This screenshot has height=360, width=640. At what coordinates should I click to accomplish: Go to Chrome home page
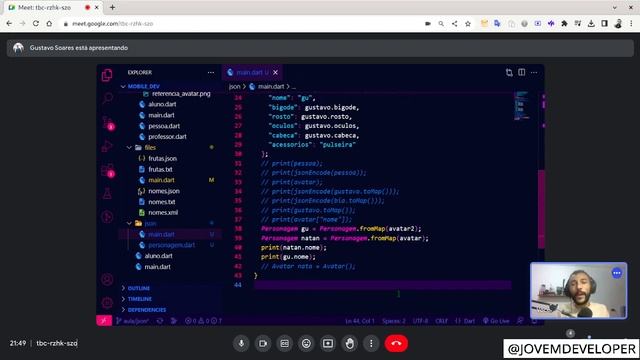pyautogui.click(x=49, y=24)
